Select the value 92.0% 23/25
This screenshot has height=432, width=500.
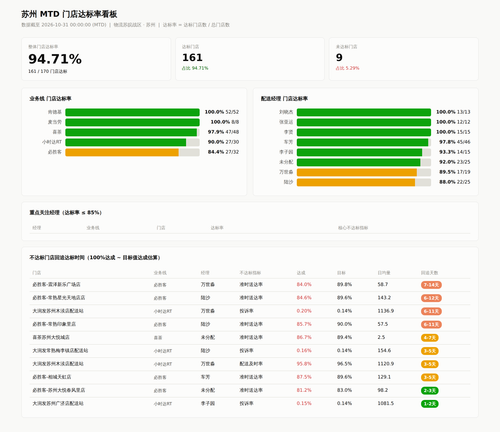tap(455, 162)
